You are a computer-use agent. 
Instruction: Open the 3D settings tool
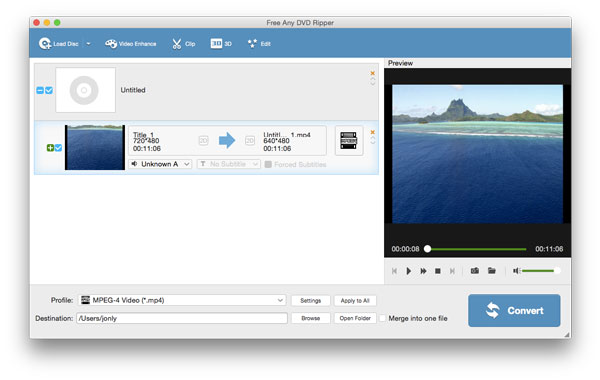221,44
